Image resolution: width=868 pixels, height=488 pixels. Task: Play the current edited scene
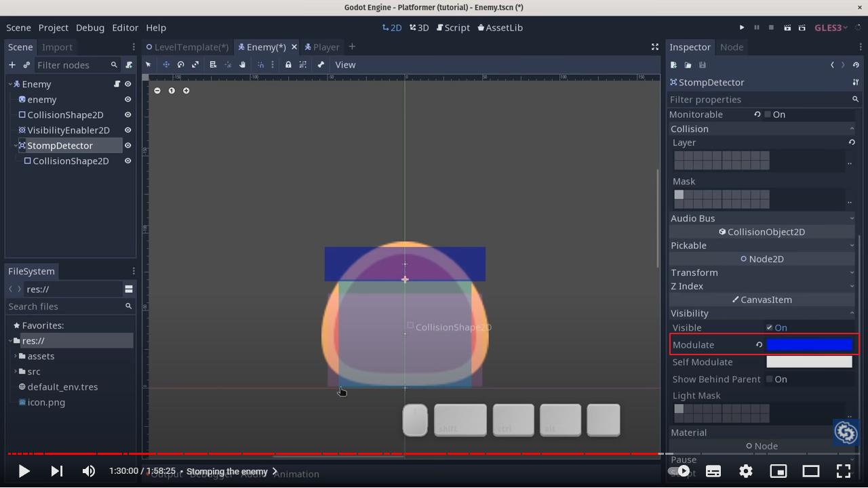click(787, 28)
